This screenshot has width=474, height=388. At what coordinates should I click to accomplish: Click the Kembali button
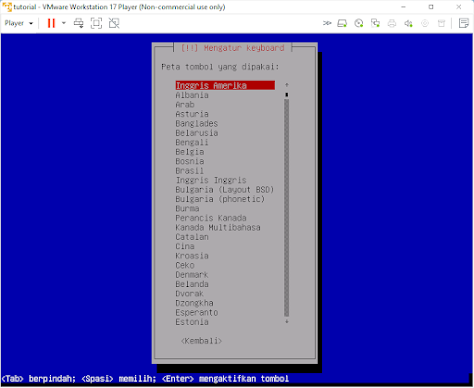[x=201, y=341]
